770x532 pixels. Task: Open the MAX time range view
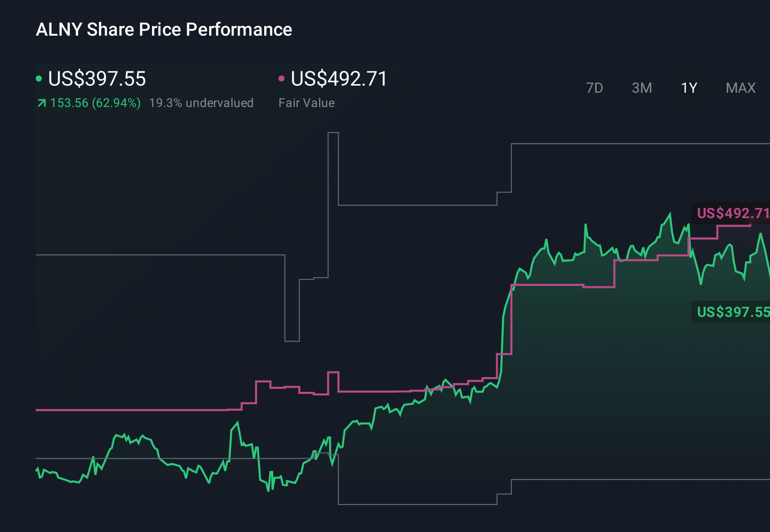[740, 88]
